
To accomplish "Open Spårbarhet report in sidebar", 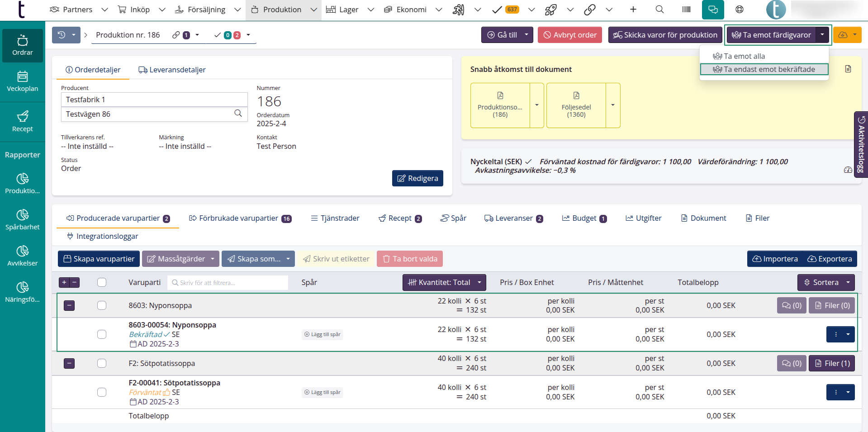I will pyautogui.click(x=23, y=220).
